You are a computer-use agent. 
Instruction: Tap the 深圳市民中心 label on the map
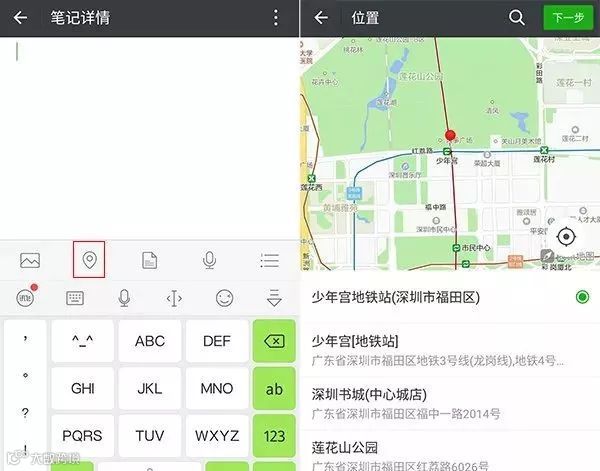click(436, 229)
